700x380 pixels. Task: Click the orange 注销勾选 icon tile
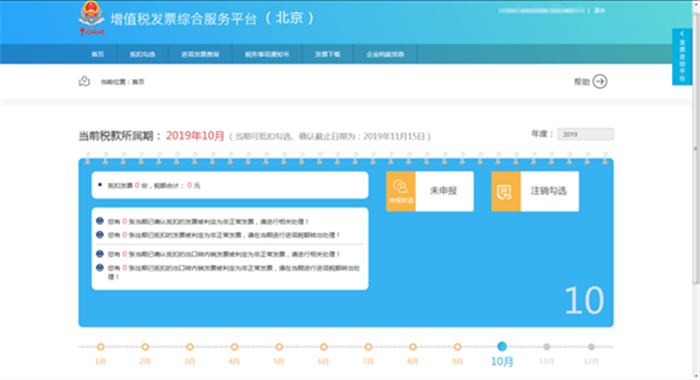506,191
